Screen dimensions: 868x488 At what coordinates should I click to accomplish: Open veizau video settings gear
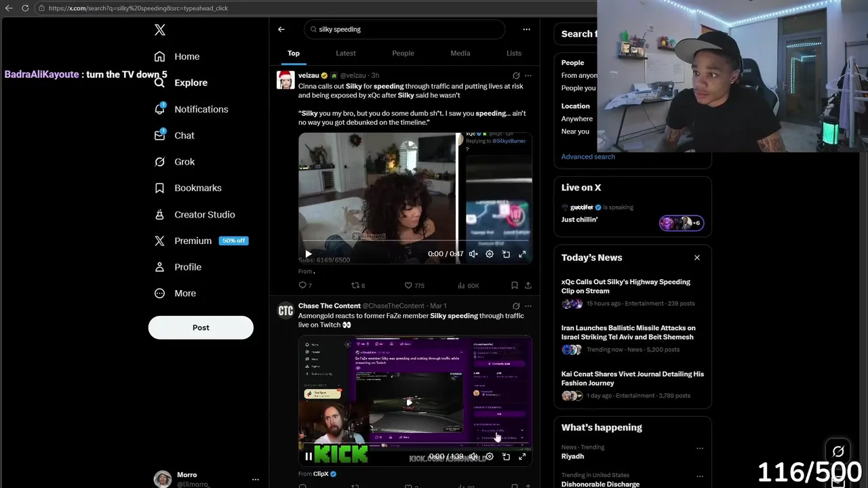pos(490,254)
